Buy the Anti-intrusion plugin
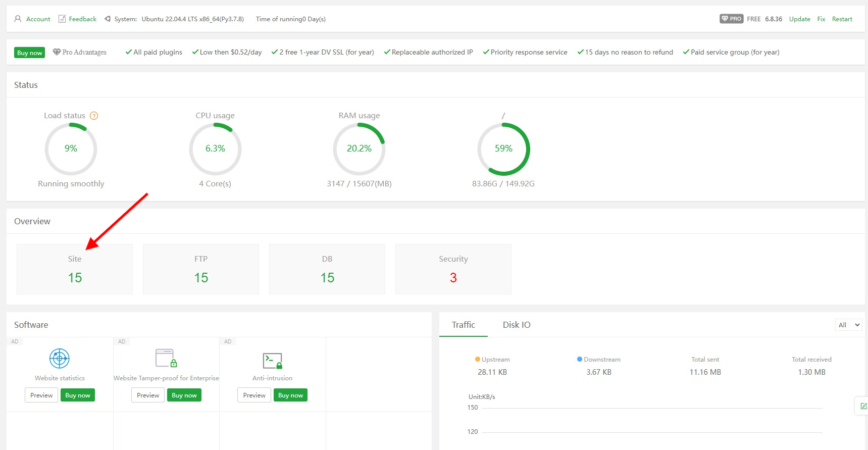This screenshot has width=868, height=450. click(x=290, y=395)
